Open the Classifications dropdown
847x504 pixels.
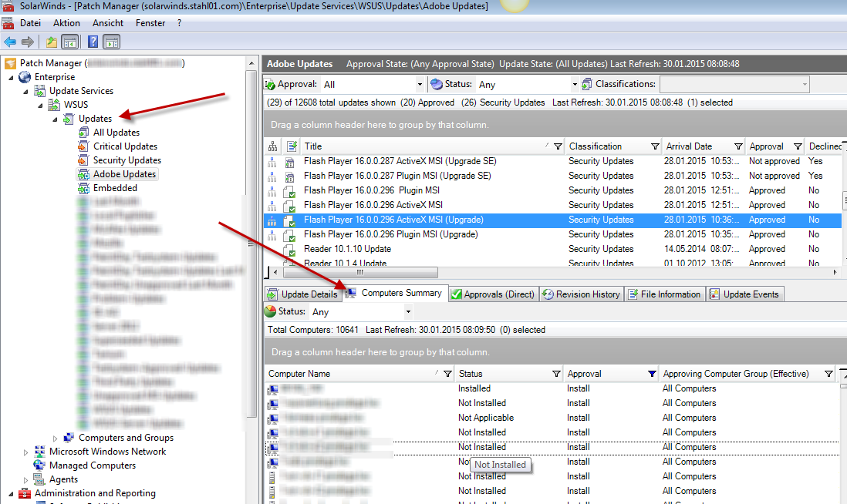coord(805,84)
